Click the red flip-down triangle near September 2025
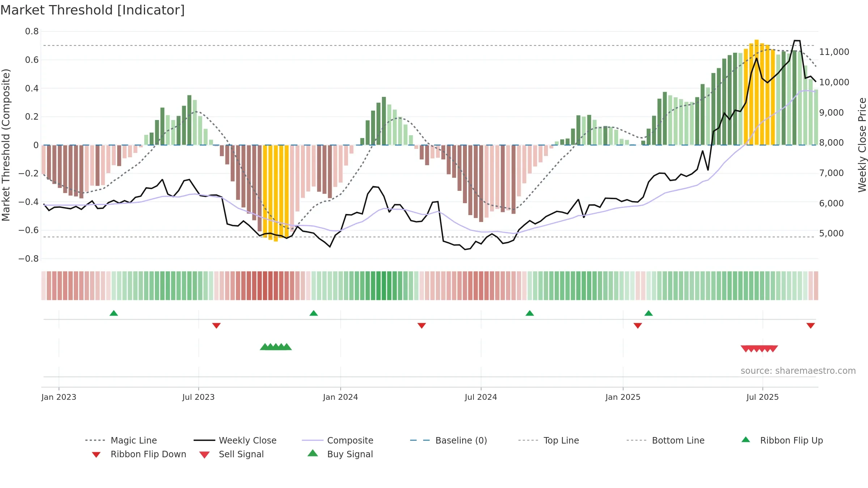The height and width of the screenshot is (488, 868). coord(810,326)
